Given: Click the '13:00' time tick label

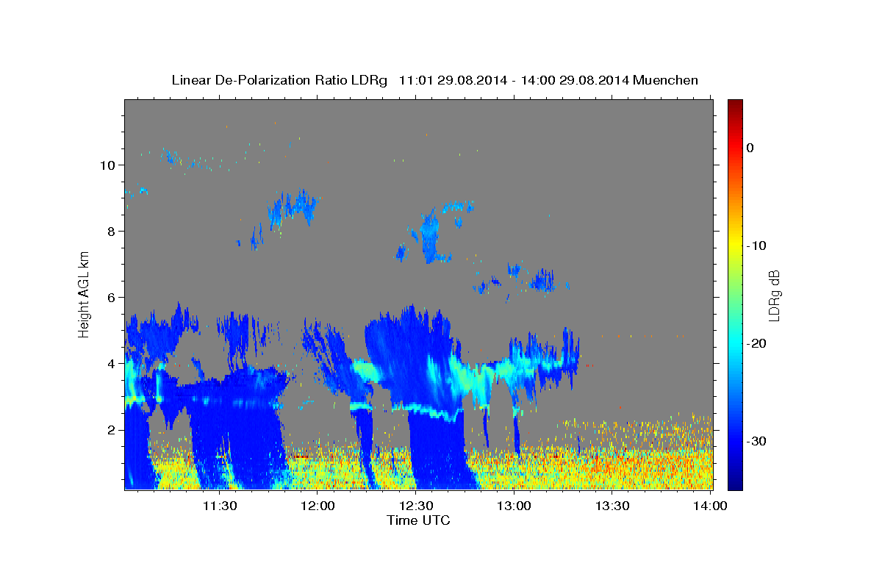Looking at the screenshot, I should [514, 506].
